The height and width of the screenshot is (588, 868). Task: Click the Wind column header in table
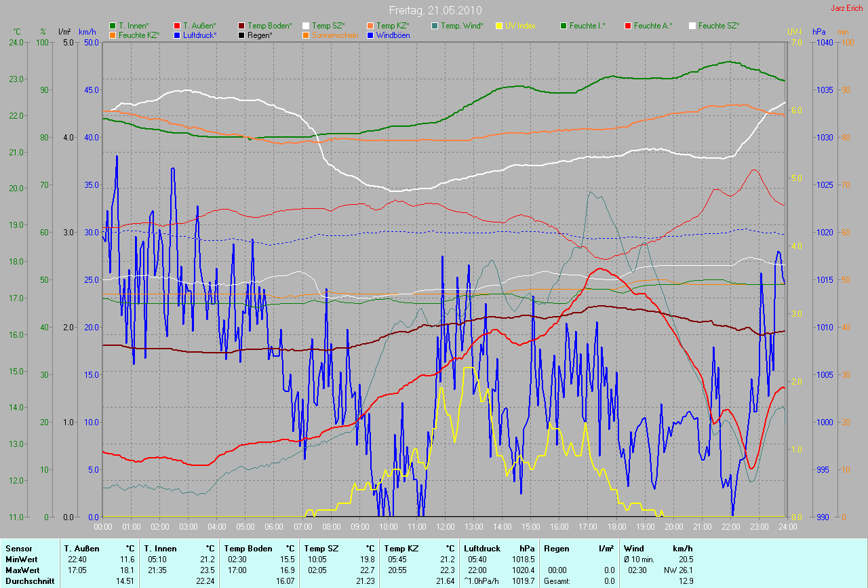(x=633, y=548)
